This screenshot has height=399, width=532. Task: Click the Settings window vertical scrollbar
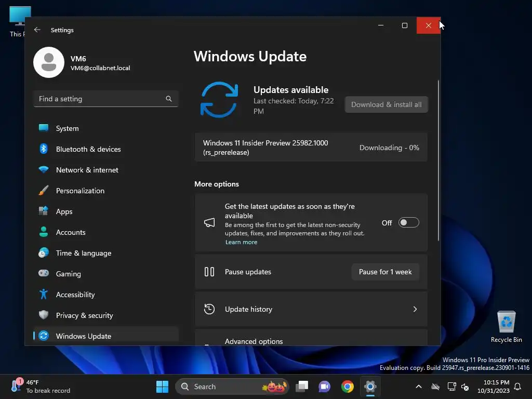(x=438, y=161)
